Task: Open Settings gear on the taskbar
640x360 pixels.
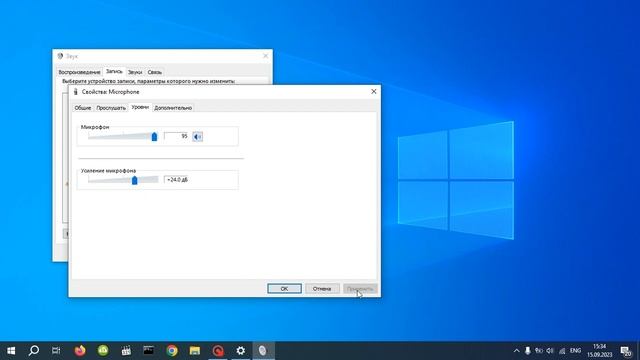Action: click(241, 351)
